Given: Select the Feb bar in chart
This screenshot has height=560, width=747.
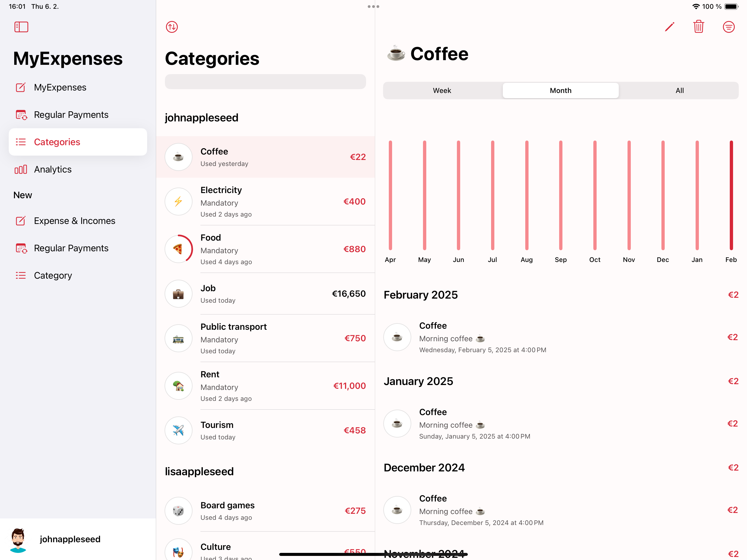Looking at the screenshot, I should coord(731,195).
